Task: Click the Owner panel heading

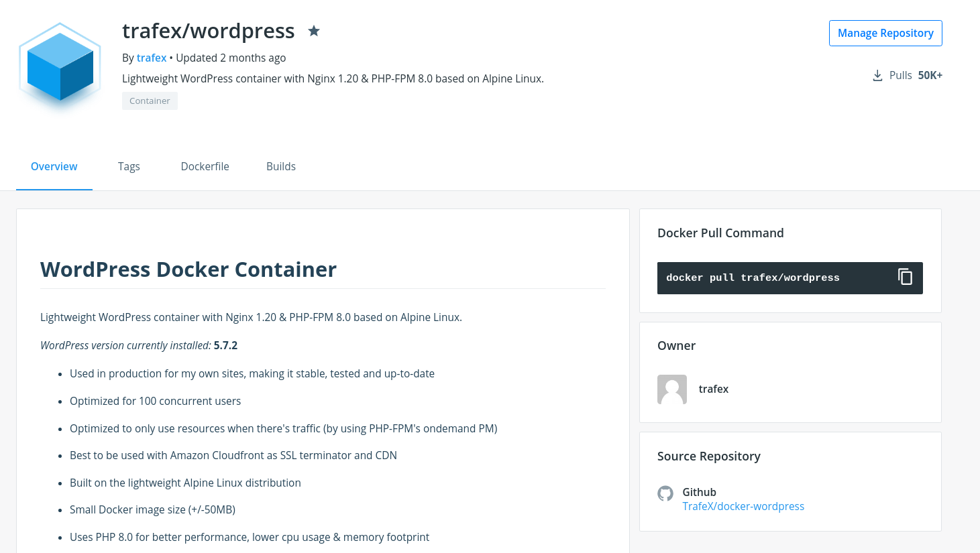Action: point(676,345)
